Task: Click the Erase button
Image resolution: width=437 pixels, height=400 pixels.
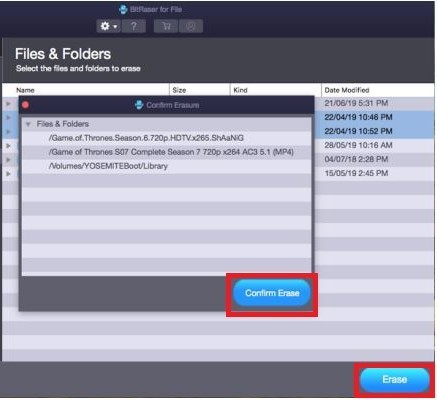Action: coord(395,380)
